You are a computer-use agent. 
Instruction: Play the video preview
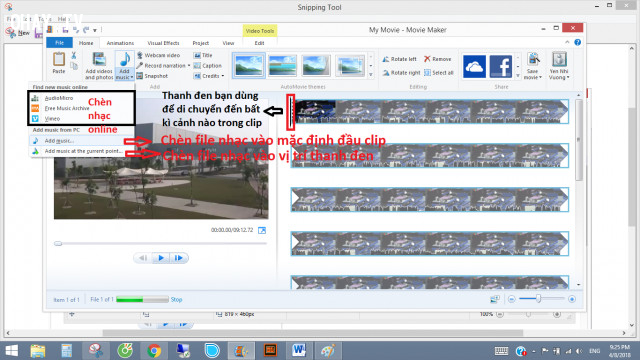coord(161,258)
